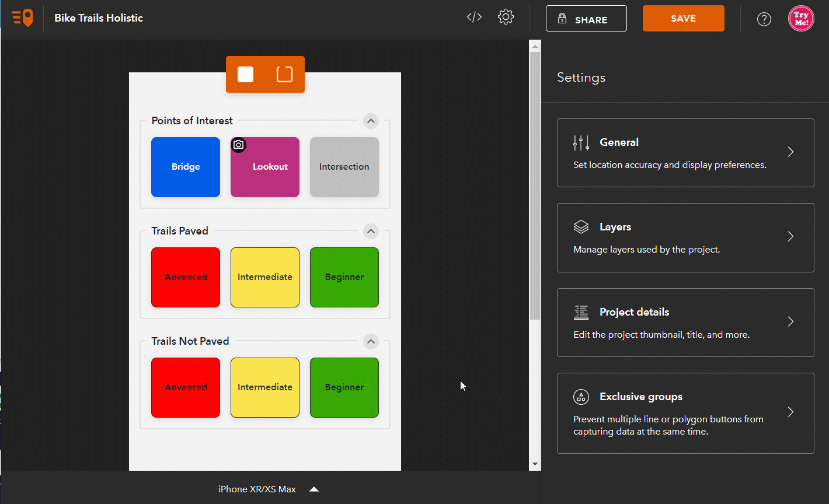Click the camera icon on Lookout button
Viewport: 829px width, 504px height.
238,145
